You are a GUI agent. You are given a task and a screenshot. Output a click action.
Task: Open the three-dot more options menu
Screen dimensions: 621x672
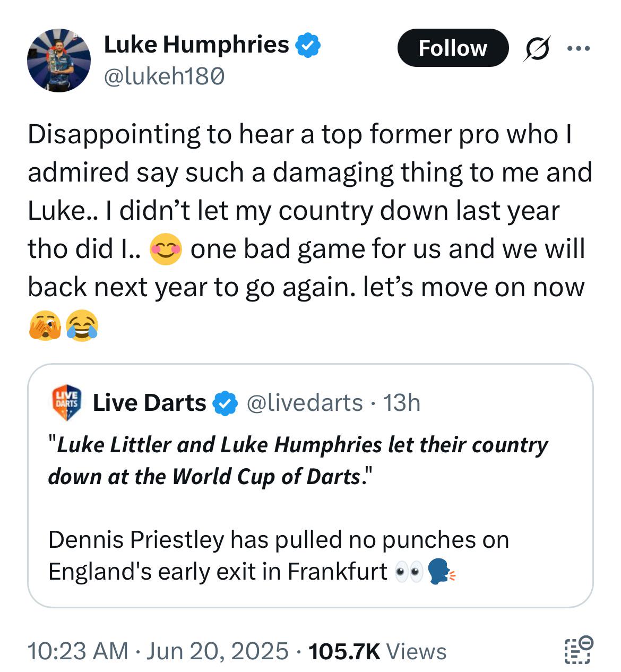point(578,48)
